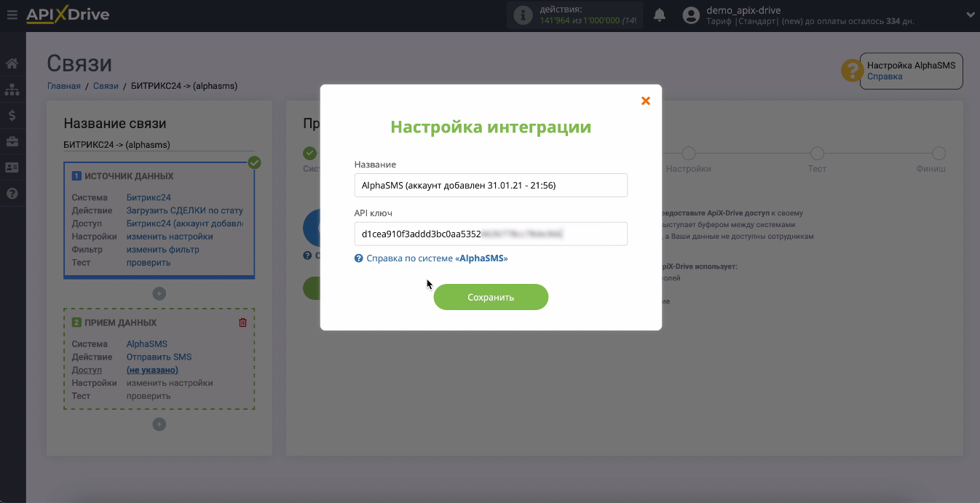Open user avatar profile
This screenshot has height=503, width=980.
[692, 15]
